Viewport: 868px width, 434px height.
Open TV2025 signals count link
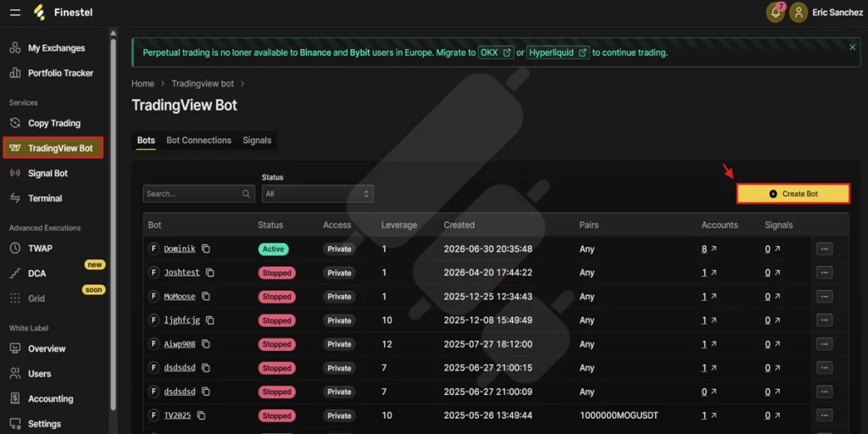(x=772, y=415)
